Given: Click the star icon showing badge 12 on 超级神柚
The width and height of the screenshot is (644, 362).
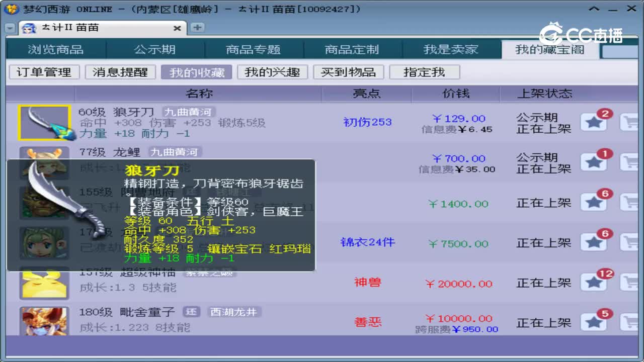Looking at the screenshot, I should click(x=595, y=283).
